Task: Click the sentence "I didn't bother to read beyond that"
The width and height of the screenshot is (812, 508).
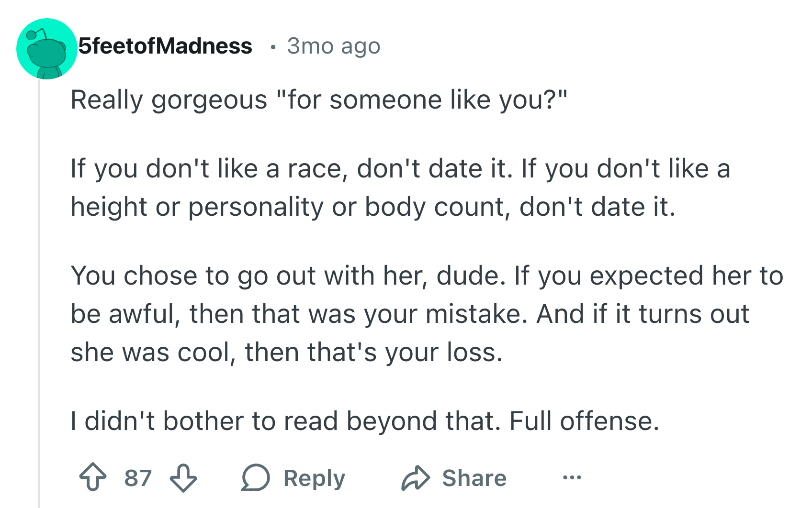Action: pos(285,421)
